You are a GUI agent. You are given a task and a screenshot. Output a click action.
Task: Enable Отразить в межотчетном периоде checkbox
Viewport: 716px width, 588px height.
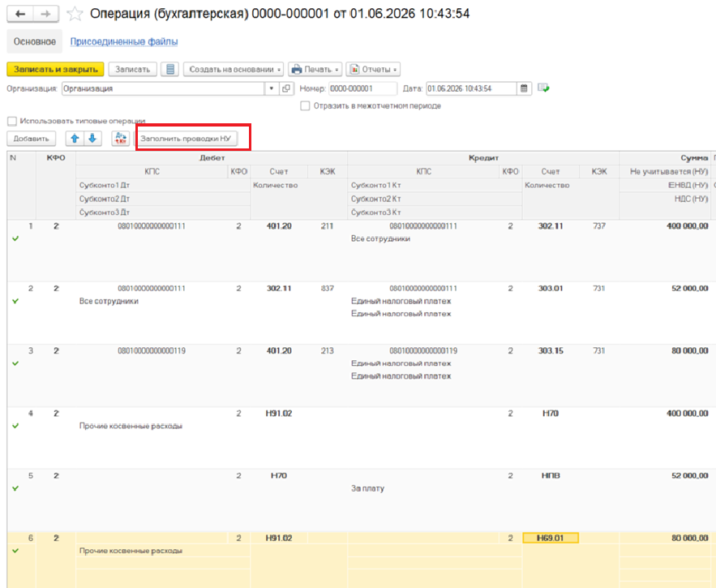pos(305,106)
